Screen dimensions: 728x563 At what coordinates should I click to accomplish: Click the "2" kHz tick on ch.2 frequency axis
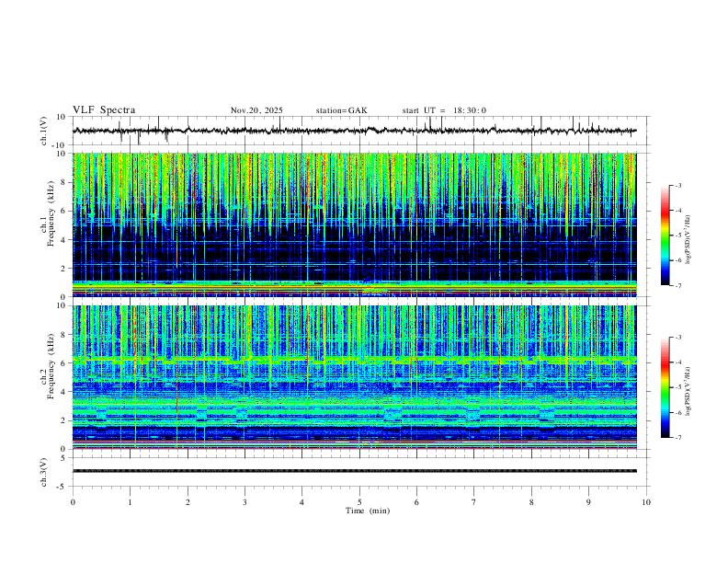point(64,420)
